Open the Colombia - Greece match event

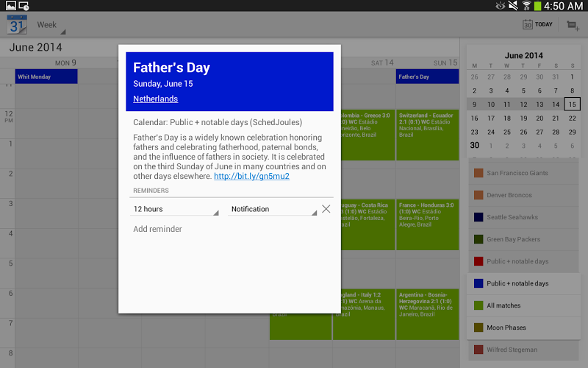(x=368, y=135)
